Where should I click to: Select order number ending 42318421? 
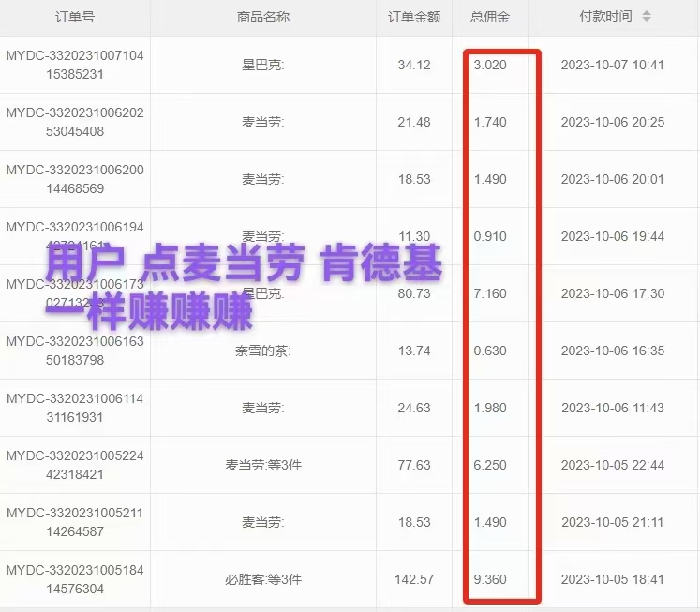pyautogui.click(x=75, y=465)
